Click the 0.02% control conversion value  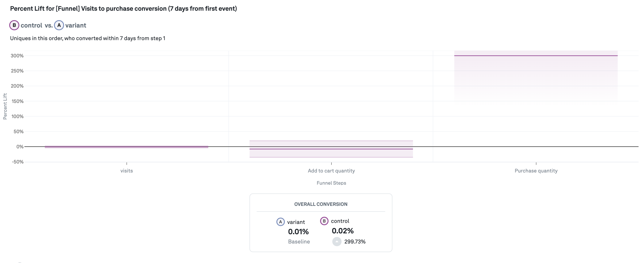343,231
